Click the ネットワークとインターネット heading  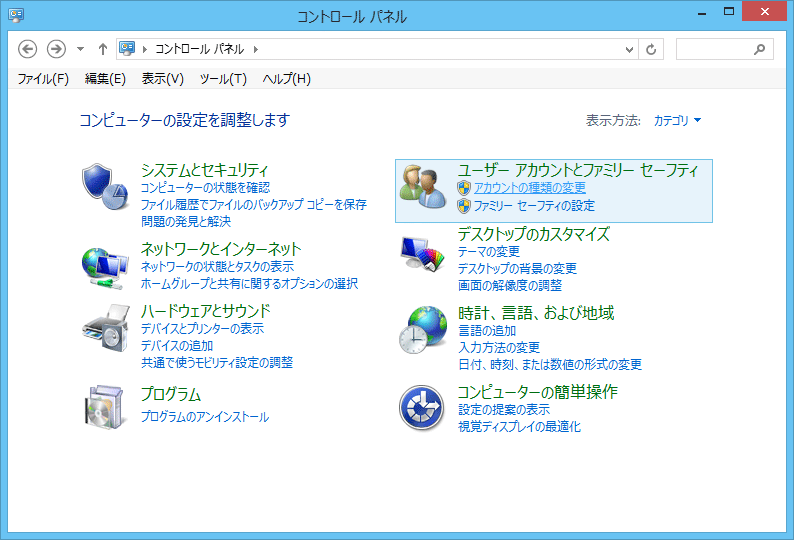click(221, 249)
